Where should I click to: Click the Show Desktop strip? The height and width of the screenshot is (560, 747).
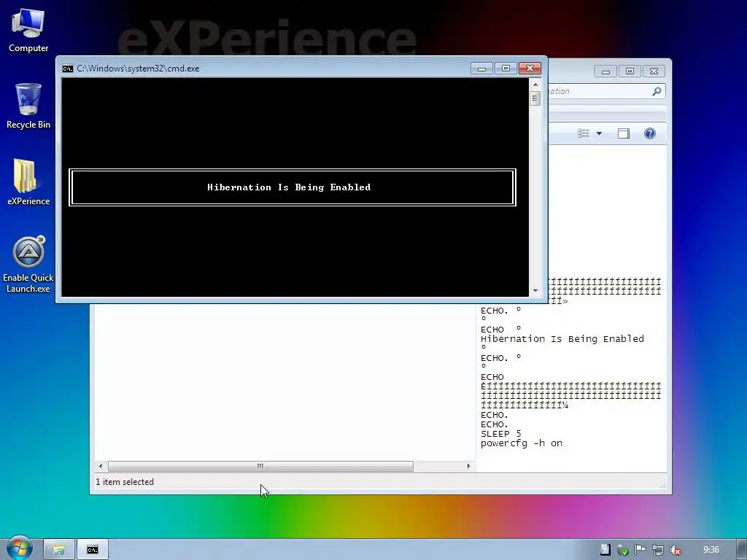point(742,550)
